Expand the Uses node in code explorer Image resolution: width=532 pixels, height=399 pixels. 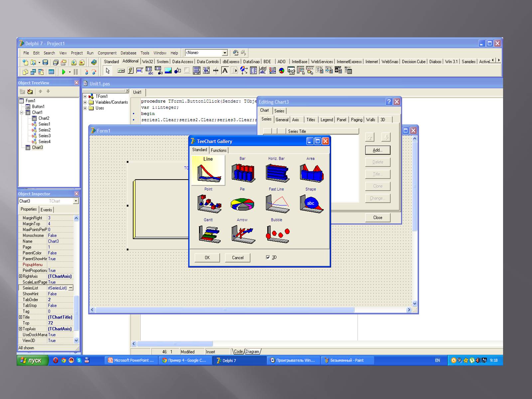(x=85, y=108)
